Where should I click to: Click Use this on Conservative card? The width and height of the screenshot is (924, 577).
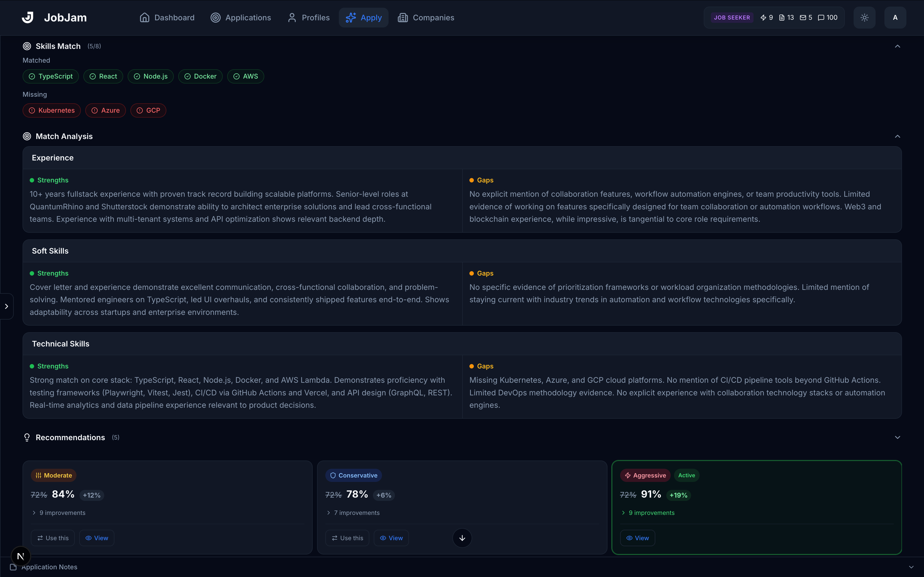point(347,538)
